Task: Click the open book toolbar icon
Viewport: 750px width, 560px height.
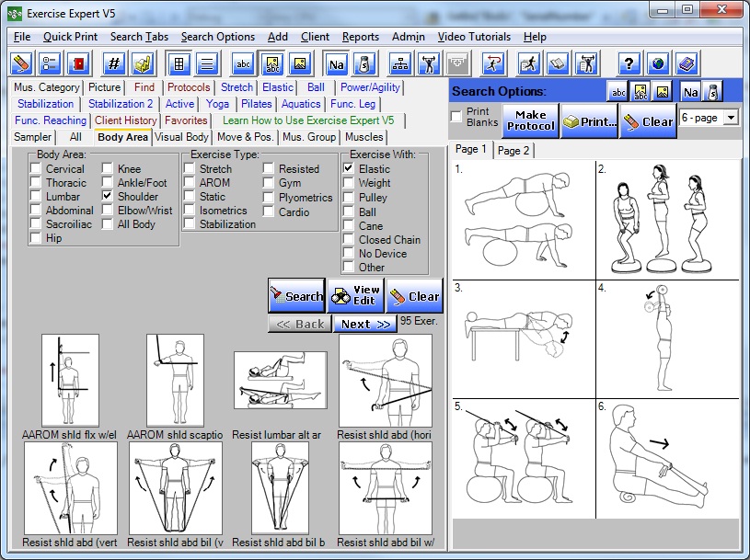Action: [558, 63]
